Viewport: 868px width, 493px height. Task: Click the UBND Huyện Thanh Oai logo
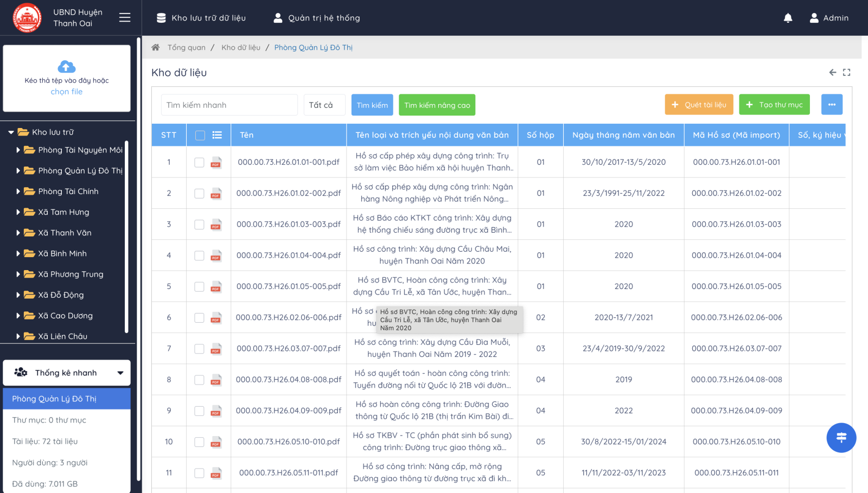click(27, 18)
